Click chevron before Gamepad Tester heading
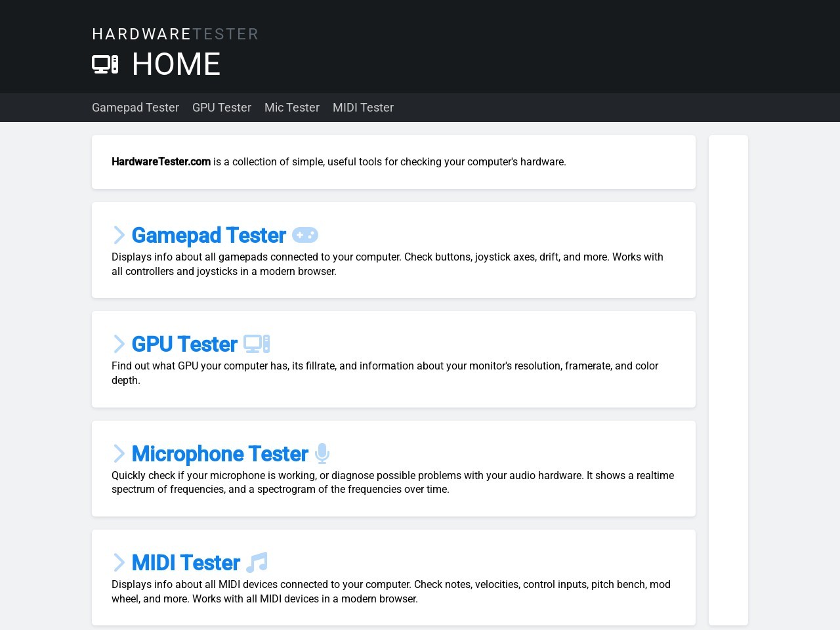 (119, 235)
